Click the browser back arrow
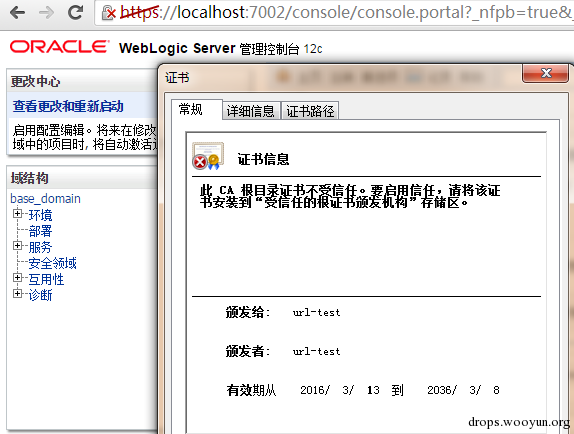The height and width of the screenshot is (434, 574). click(x=17, y=13)
